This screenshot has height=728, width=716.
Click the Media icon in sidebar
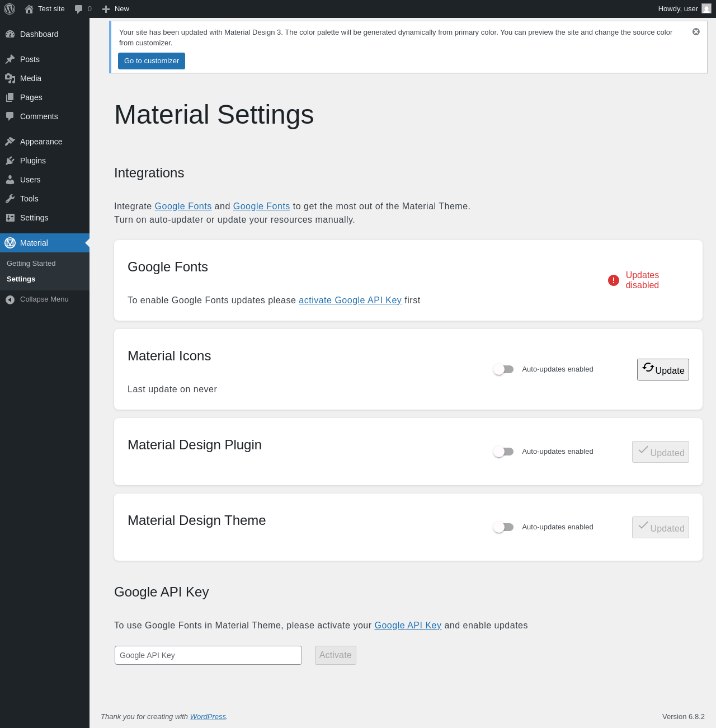(10, 78)
